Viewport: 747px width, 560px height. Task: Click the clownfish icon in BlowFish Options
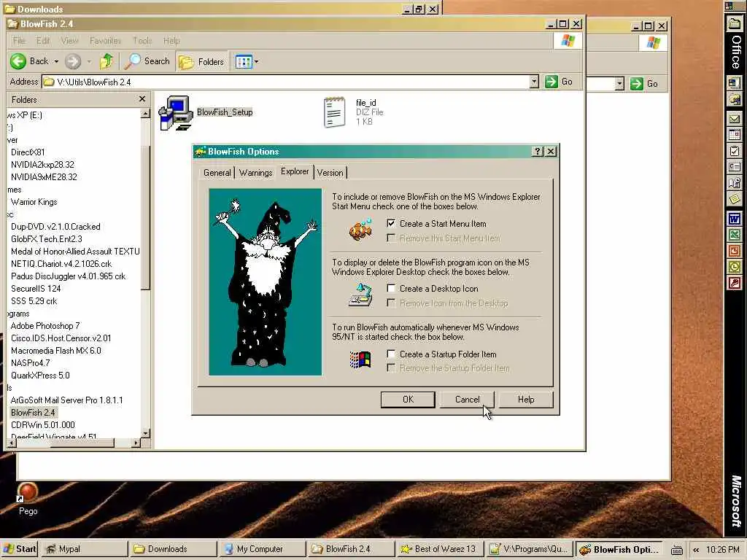(360, 230)
